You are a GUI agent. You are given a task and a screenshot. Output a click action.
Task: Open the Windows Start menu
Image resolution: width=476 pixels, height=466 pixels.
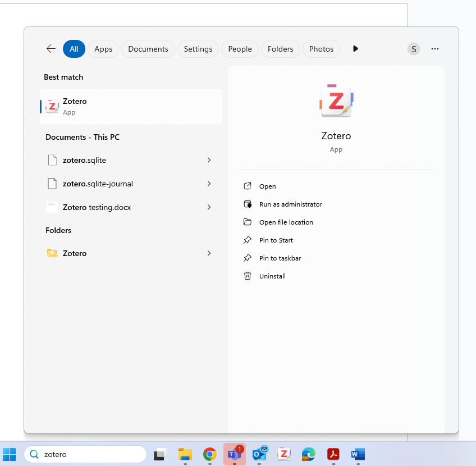pos(9,454)
